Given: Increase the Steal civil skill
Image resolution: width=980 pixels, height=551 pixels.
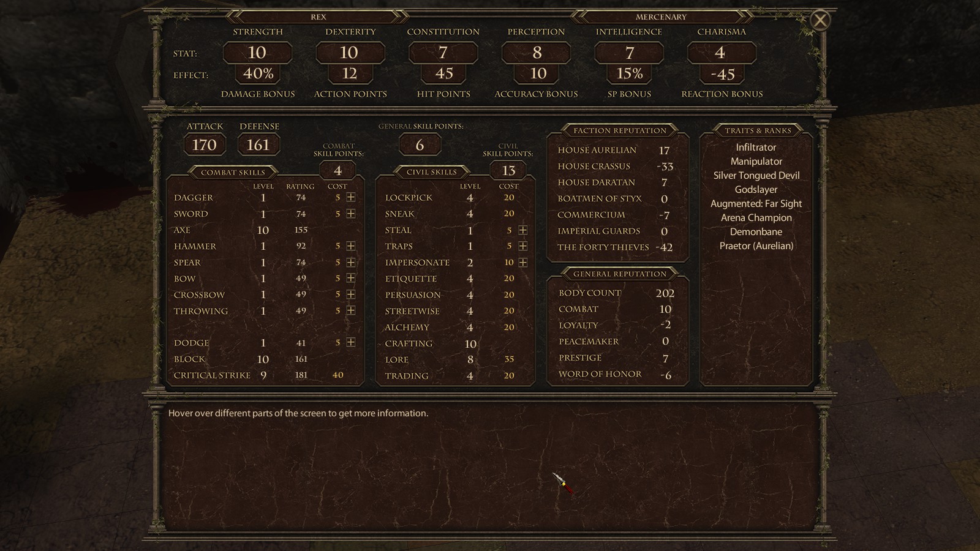Looking at the screenshot, I should coord(523,230).
